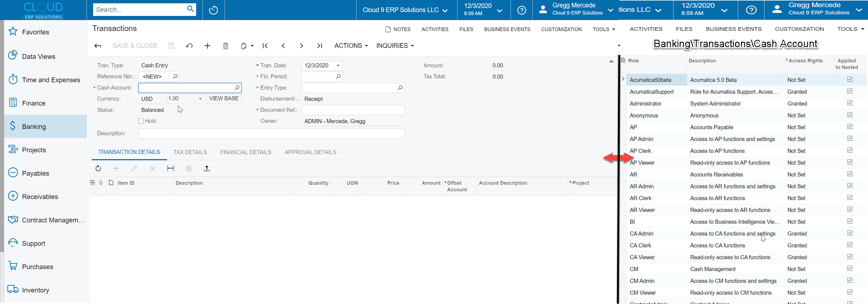Select the TRANSACTION DETAILS tab
This screenshot has height=304, width=868.
(x=129, y=152)
